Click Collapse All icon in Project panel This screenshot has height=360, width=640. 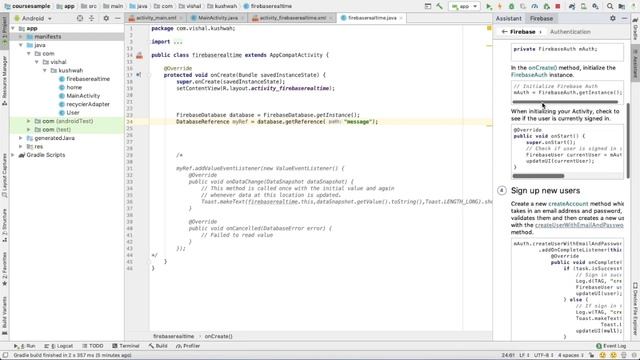click(91, 18)
